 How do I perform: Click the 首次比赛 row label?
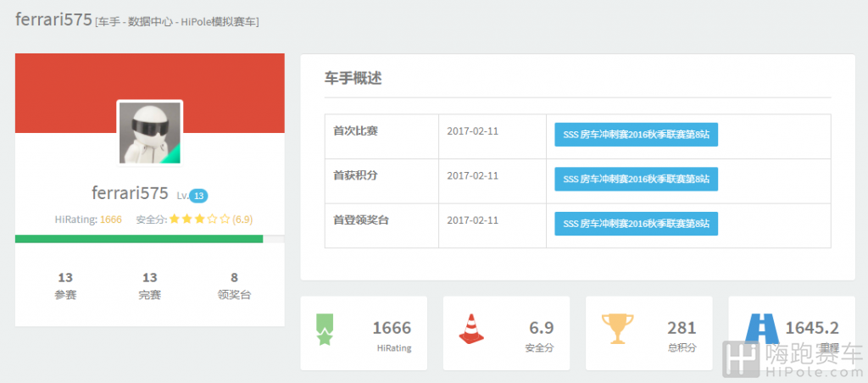tap(356, 131)
